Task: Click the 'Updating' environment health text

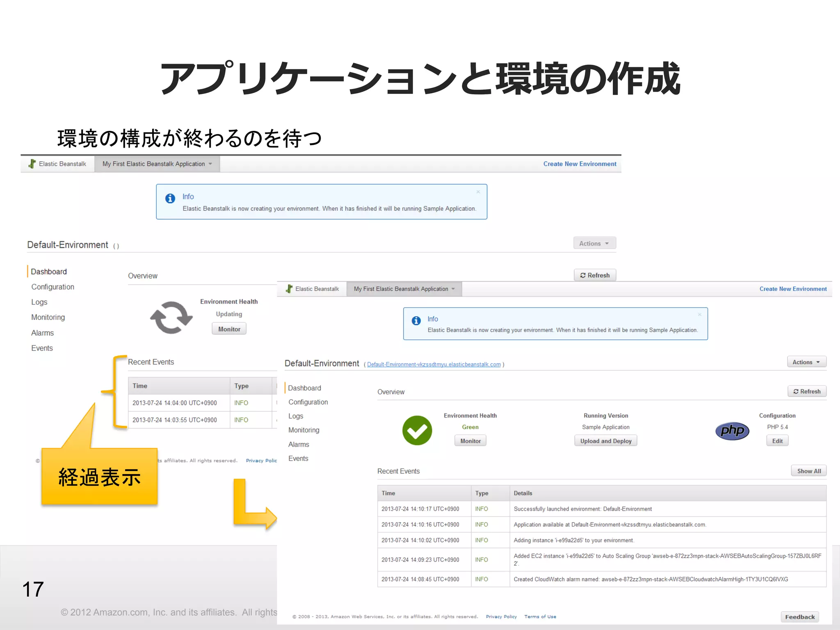Action: coord(229,314)
